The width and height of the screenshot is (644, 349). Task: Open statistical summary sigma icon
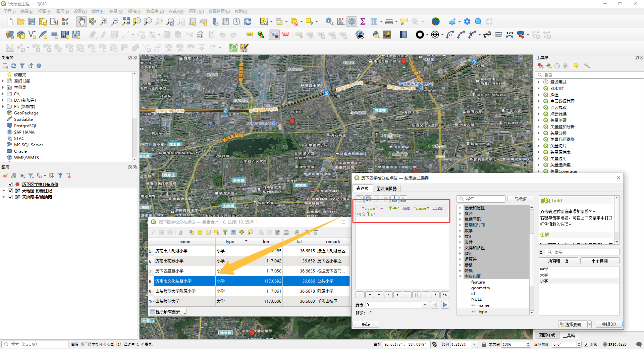363,21
